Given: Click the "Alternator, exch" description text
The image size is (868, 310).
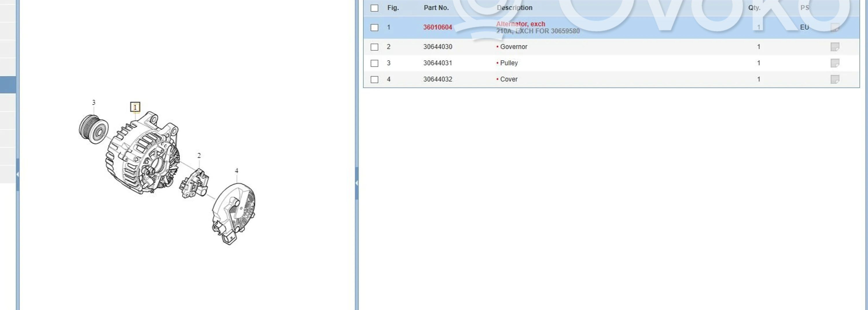Looking at the screenshot, I should (x=520, y=24).
